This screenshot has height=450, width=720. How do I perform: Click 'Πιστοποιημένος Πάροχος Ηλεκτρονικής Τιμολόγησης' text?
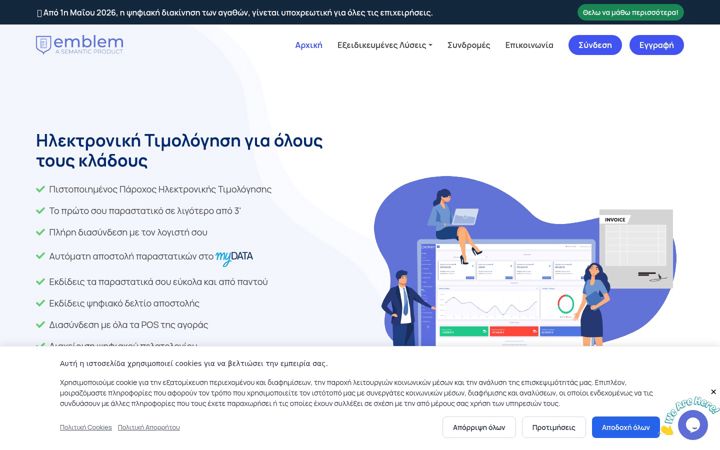(160, 189)
